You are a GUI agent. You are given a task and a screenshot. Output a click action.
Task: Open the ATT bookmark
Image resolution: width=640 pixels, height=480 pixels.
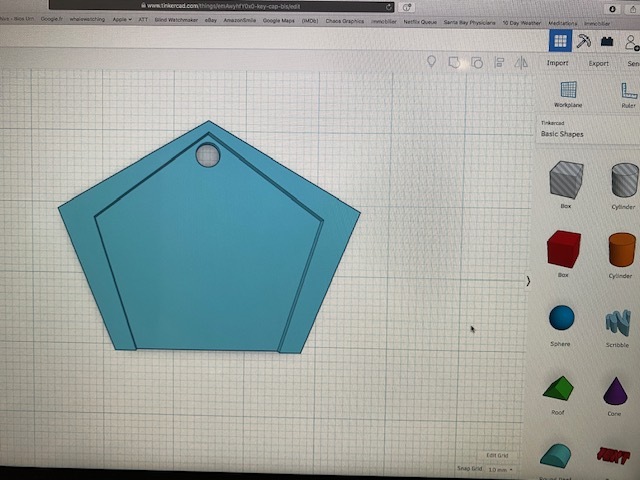pos(143,19)
